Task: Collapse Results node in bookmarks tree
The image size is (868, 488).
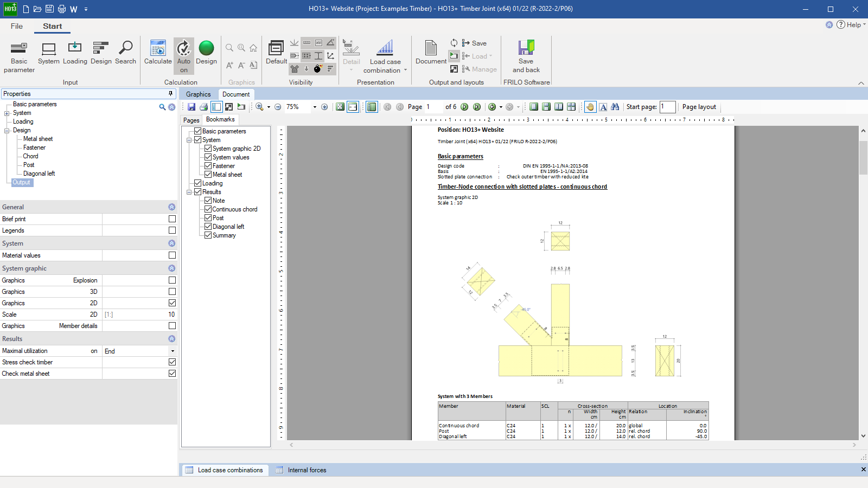Action: 189,192
